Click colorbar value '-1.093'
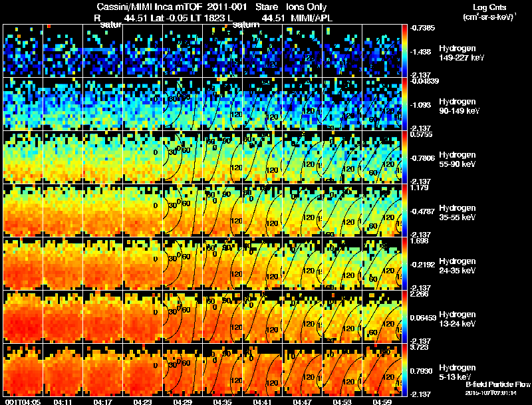 (x=420, y=105)
